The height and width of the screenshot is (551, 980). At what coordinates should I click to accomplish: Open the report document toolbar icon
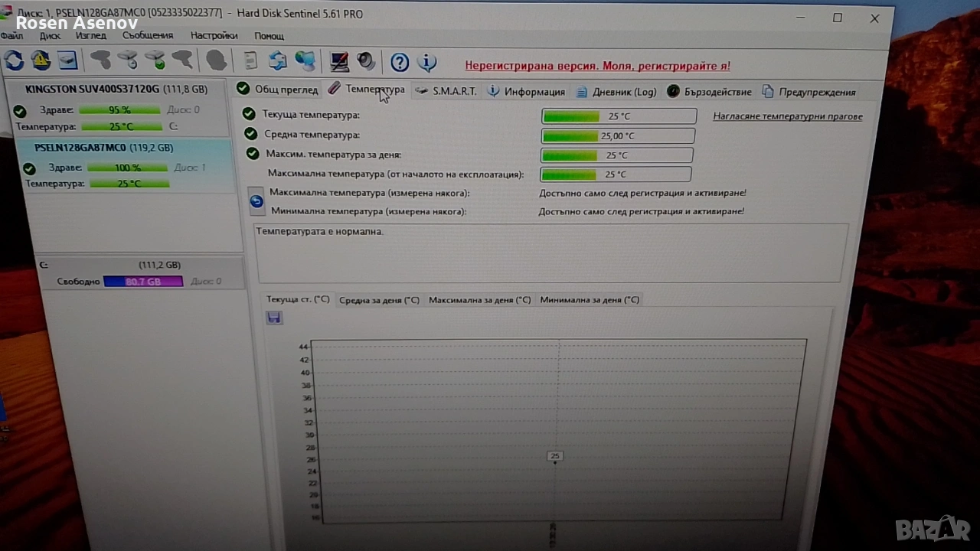pos(250,60)
